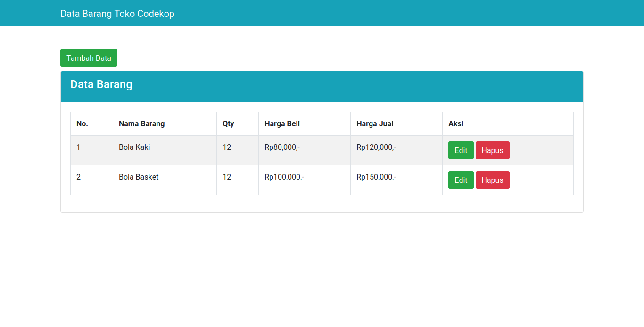Select the Qty column header
Screen dimensions: 644x327
tap(228, 123)
